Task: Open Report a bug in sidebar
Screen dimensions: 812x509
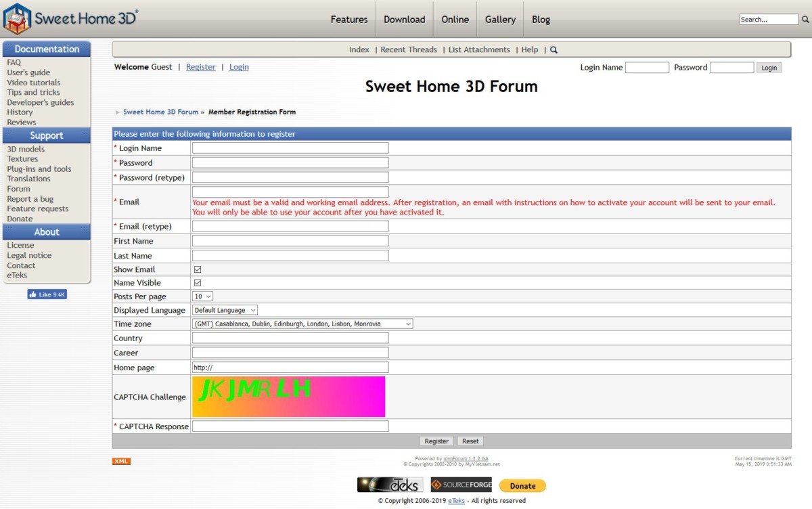Action: [x=30, y=199]
